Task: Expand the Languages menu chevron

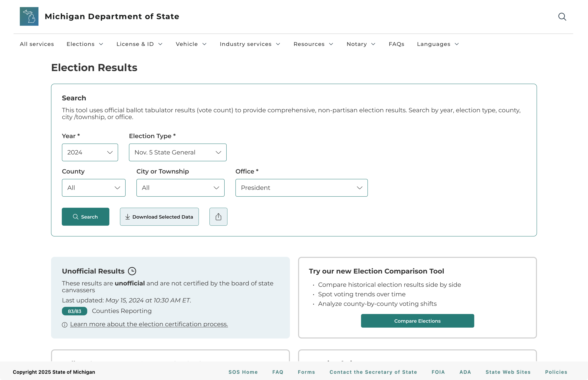Action: [457, 44]
